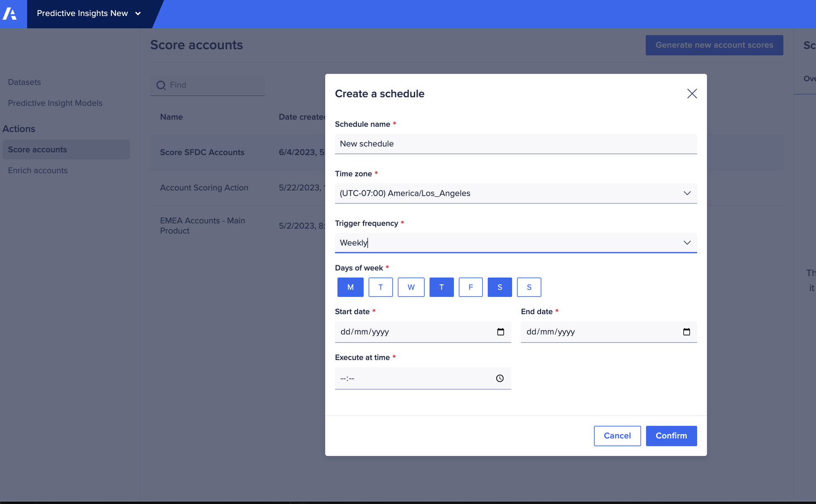
Task: Deselect Saturday day button
Action: pos(500,287)
